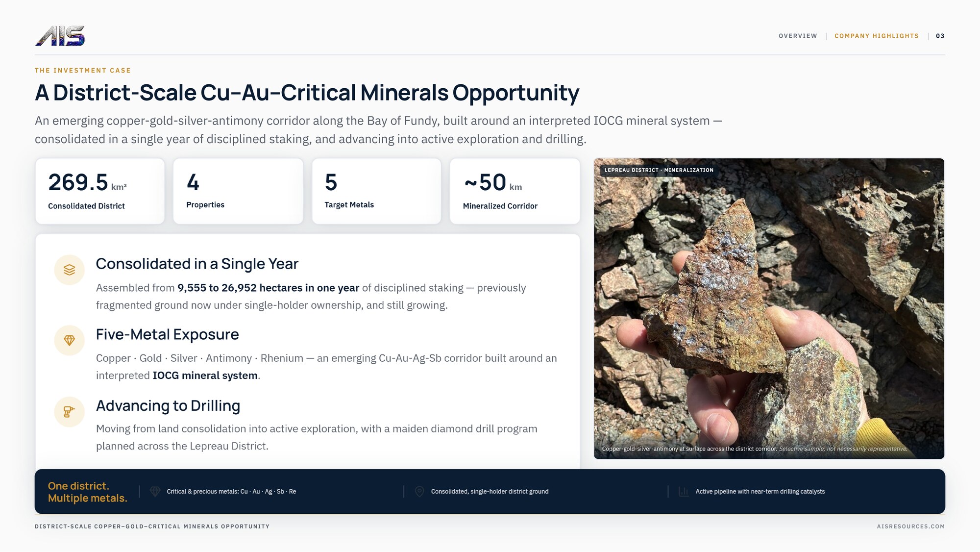Click the drill icon beside Advancing to Drilling
The height and width of the screenshot is (552, 980).
(x=69, y=412)
